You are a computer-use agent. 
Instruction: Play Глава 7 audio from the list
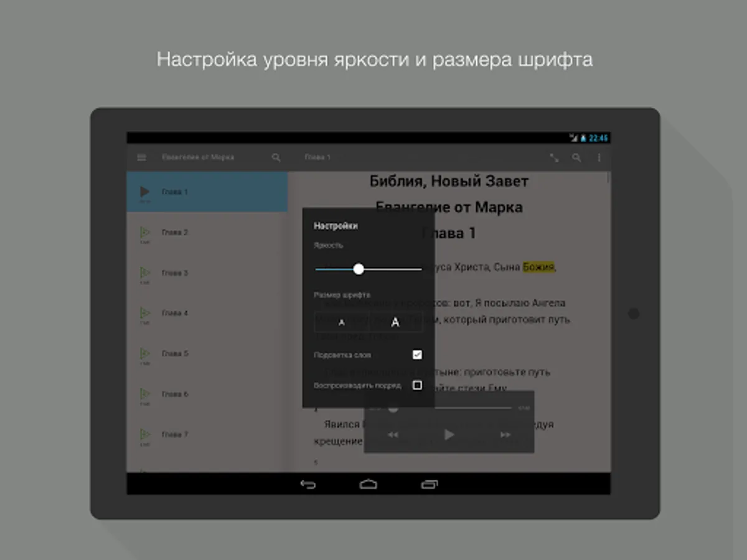(x=144, y=435)
